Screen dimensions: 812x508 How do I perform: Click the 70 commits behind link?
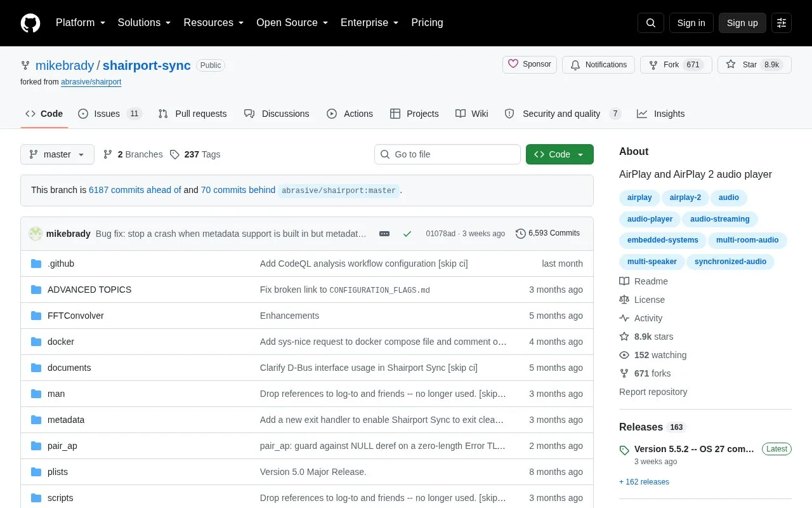[x=238, y=190]
